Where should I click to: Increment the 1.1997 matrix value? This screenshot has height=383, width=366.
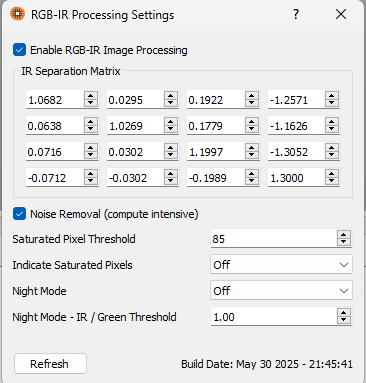(252, 147)
